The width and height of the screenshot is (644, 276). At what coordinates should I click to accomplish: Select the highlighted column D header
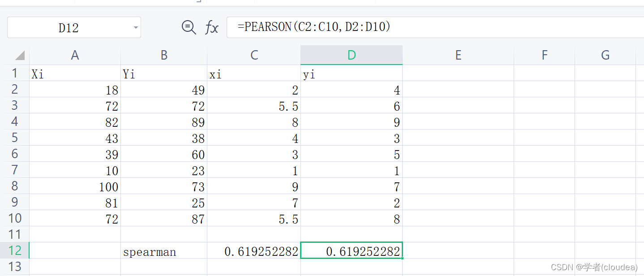352,55
